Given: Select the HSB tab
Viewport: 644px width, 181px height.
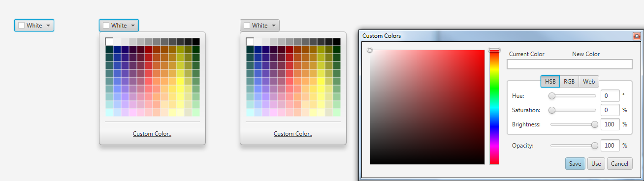Looking at the screenshot, I should (x=550, y=82).
